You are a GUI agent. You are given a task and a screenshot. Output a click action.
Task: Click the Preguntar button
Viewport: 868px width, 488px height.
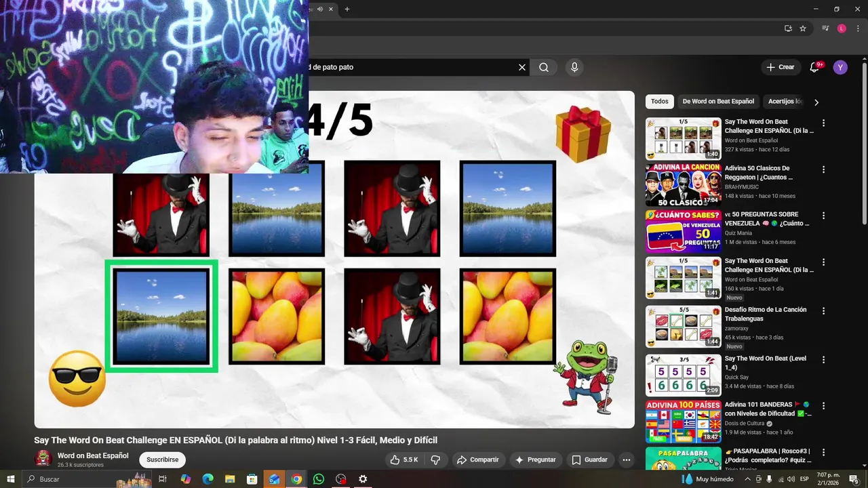click(x=536, y=460)
